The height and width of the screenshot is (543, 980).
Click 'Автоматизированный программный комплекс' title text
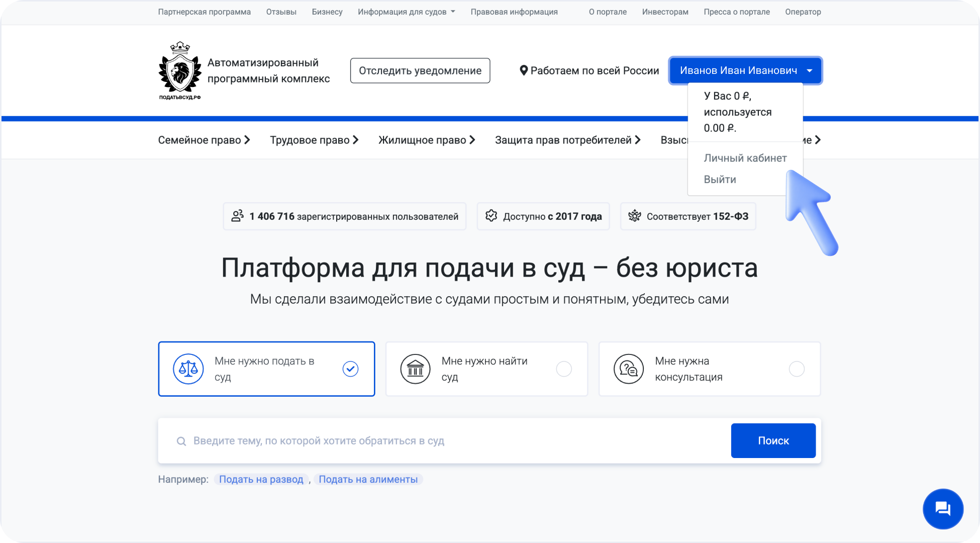pyautogui.click(x=268, y=70)
